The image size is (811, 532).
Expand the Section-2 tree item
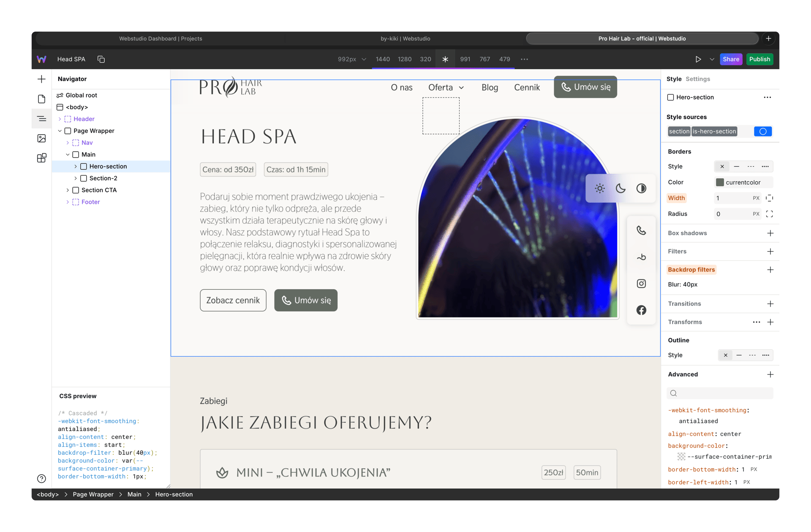76,178
